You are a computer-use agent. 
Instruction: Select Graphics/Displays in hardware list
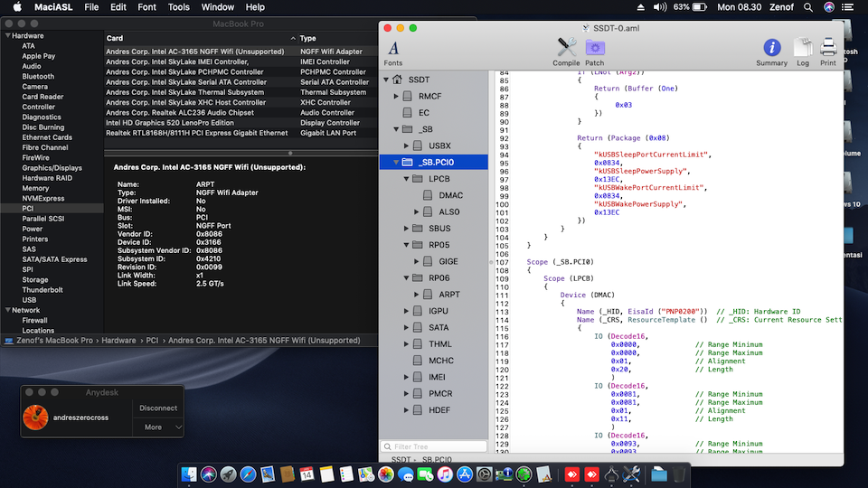point(52,167)
